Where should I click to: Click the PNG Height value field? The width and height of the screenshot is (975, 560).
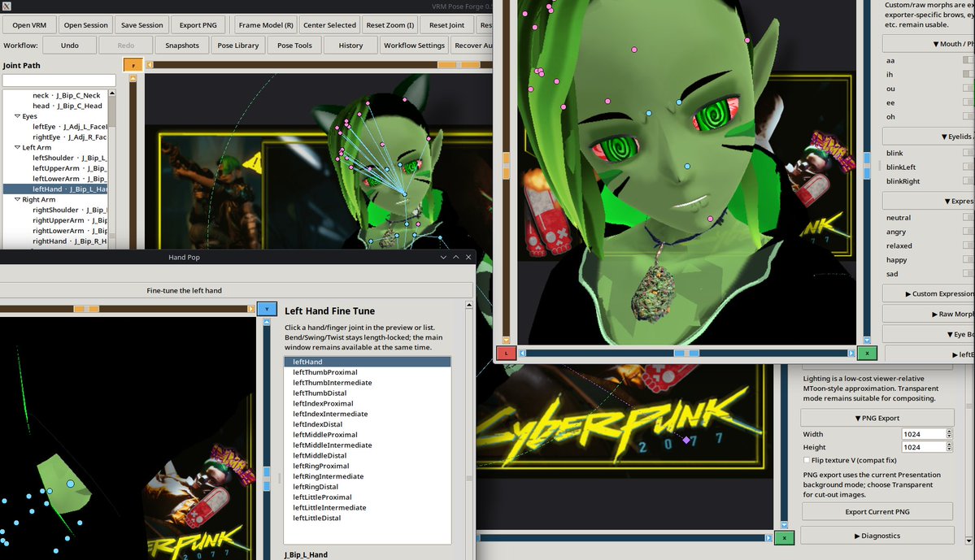[924, 447]
